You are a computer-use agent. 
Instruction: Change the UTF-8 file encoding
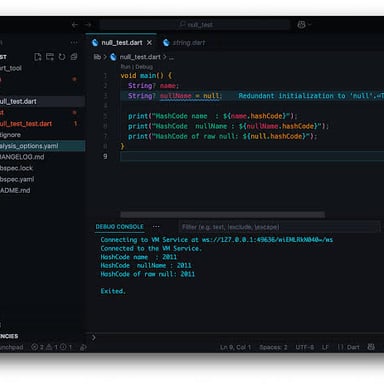point(305,347)
